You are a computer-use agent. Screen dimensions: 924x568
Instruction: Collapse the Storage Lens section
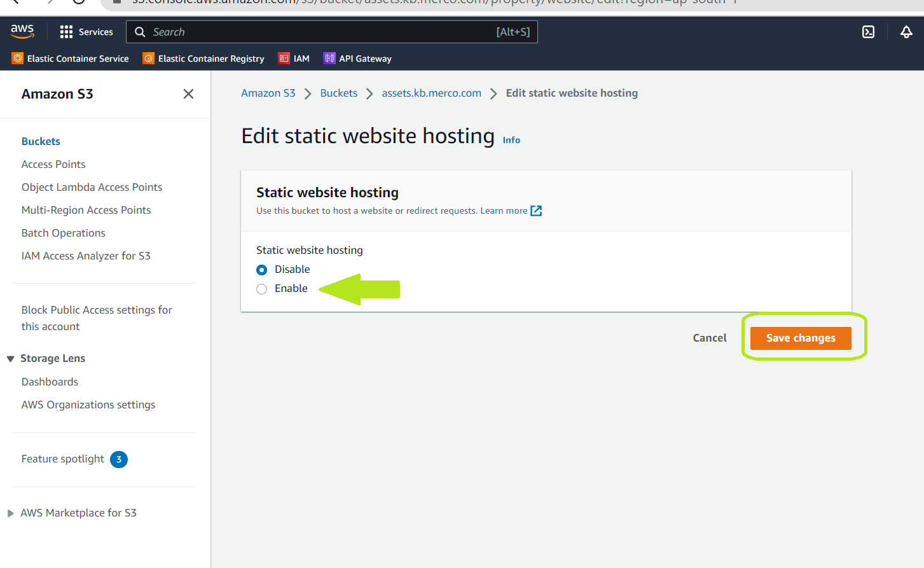click(x=10, y=359)
